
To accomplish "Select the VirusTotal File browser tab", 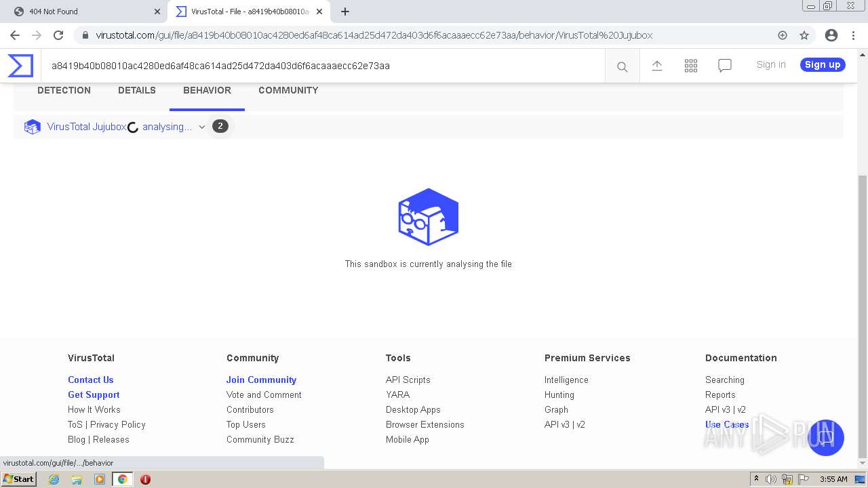I will point(248,12).
